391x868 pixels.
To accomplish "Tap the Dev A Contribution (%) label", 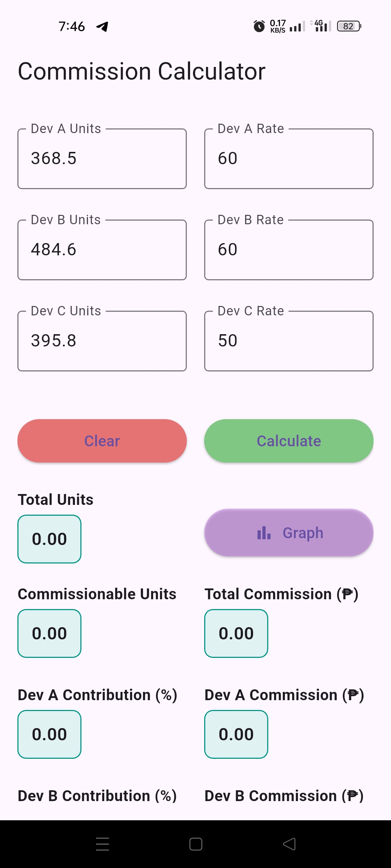I will [98, 695].
